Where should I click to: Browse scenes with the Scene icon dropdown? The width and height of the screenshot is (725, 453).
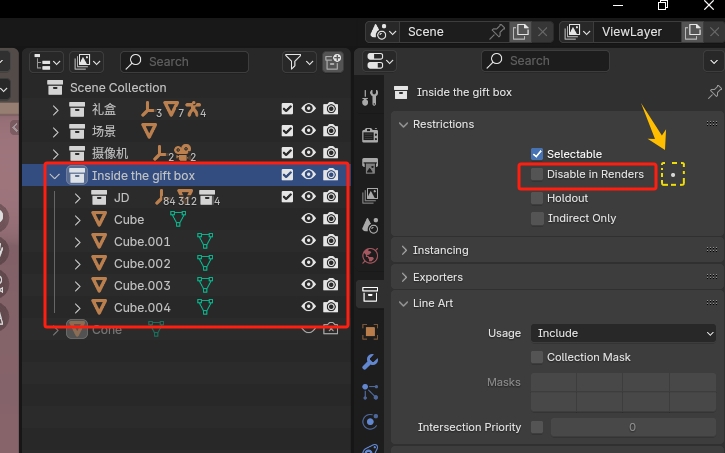tap(383, 32)
